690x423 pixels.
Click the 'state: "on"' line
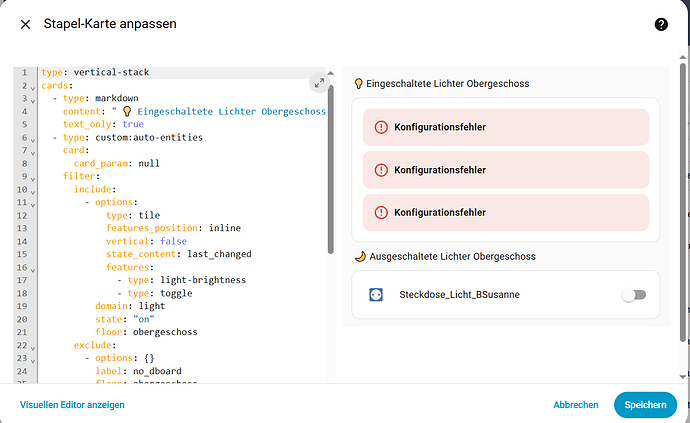coord(125,319)
